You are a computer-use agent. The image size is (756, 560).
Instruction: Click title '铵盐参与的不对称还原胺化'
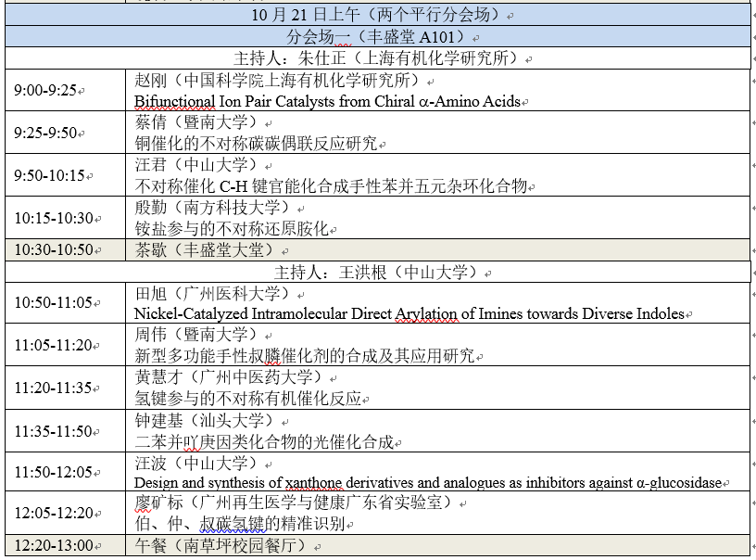[x=232, y=229]
